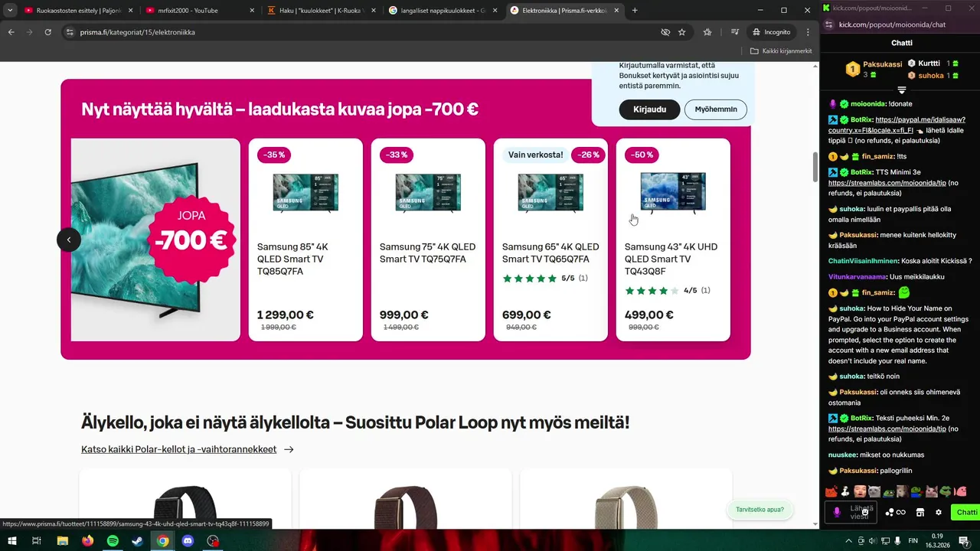This screenshot has width=980, height=551.
Task: Open the tab search dropdown arrow
Action: 10,10
